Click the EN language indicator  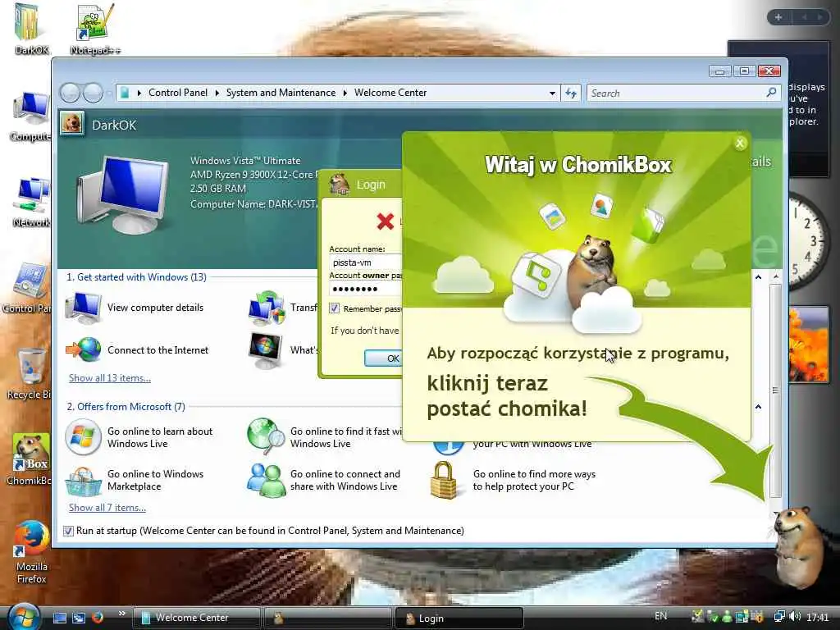(660, 616)
